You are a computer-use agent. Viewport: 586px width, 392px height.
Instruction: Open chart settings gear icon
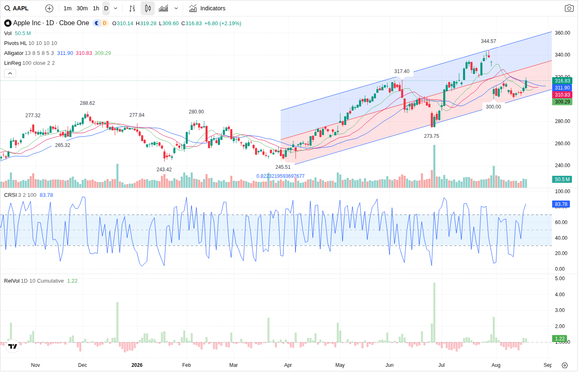click(x=565, y=365)
